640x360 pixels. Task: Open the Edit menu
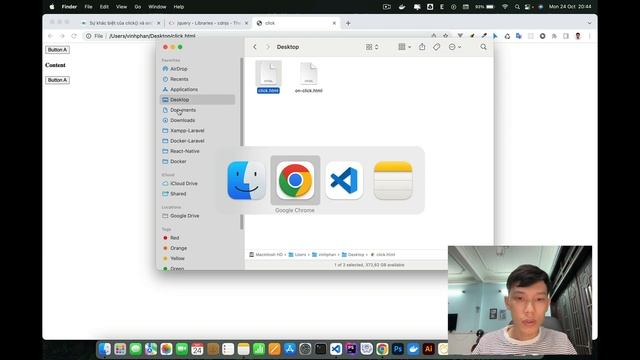(x=104, y=7)
